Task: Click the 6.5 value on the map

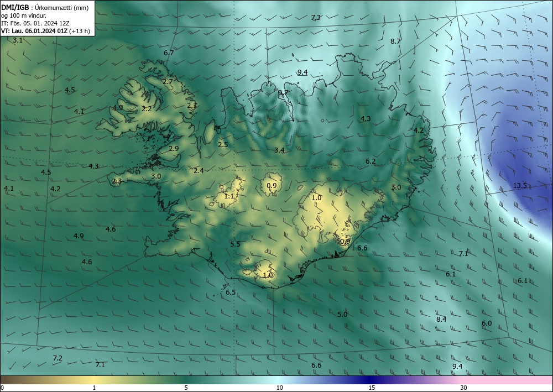Action: click(231, 292)
